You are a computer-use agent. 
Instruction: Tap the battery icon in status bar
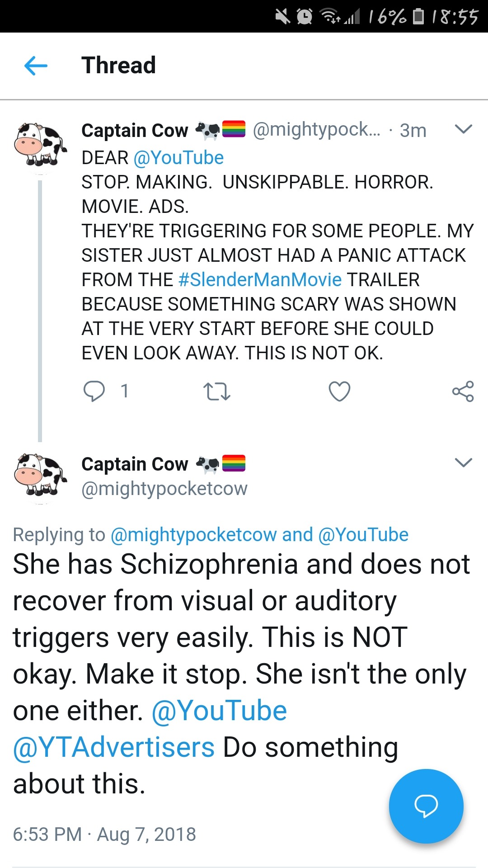tap(419, 17)
